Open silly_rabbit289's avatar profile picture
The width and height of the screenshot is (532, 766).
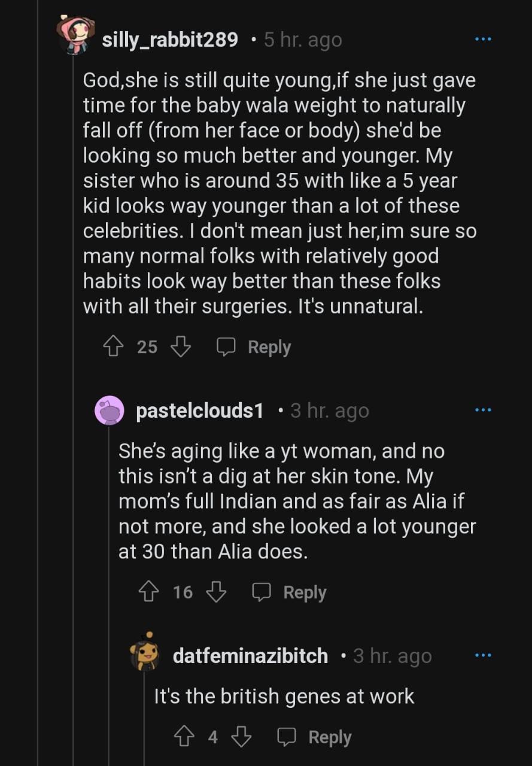(75, 36)
